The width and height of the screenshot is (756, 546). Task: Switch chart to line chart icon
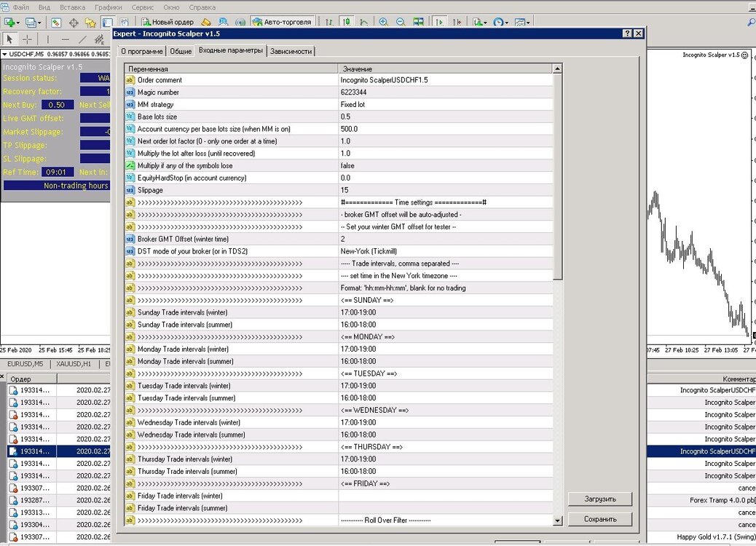pos(363,22)
